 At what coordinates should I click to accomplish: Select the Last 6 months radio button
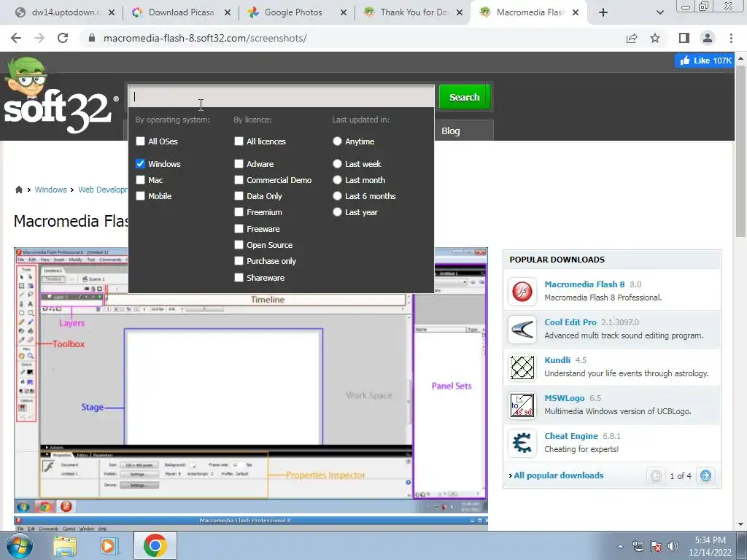point(337,196)
